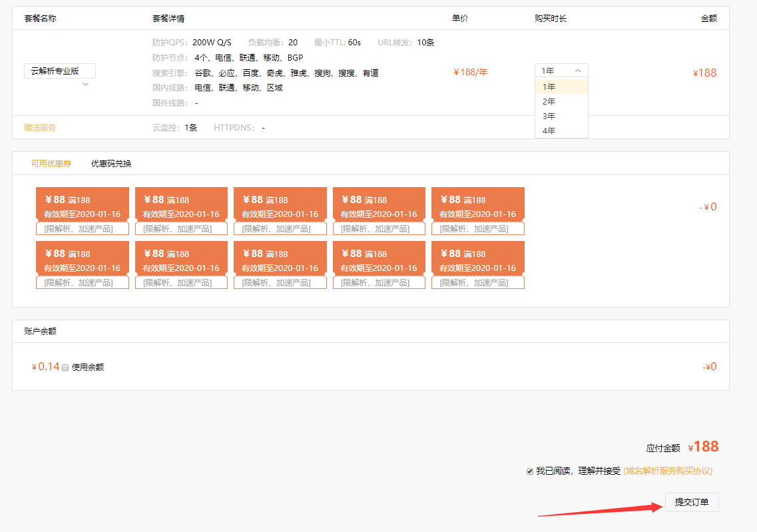Switch to the 优惠码兑换 tab
This screenshot has width=757, height=532.
(111, 163)
